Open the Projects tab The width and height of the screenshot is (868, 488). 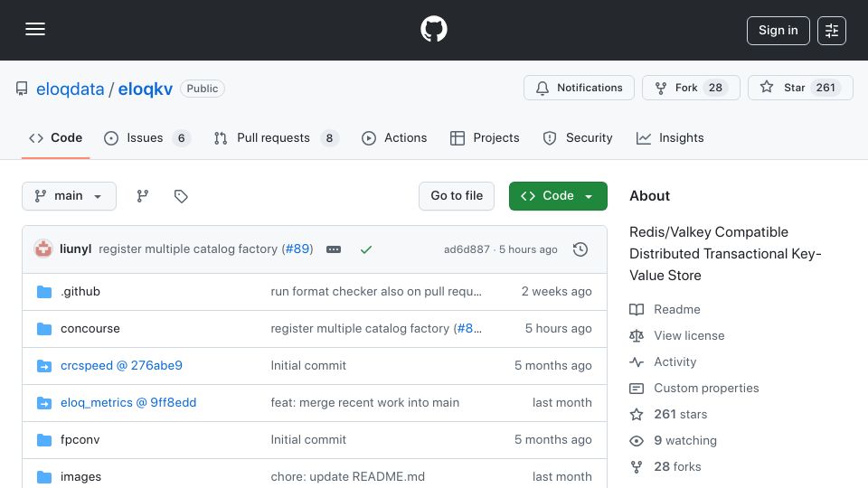485,137
